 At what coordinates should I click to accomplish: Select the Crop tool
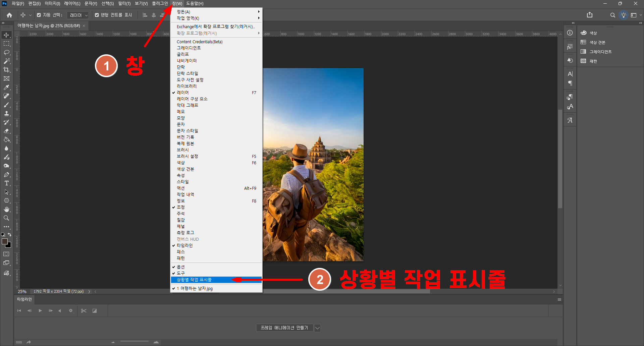pyautogui.click(x=6, y=70)
